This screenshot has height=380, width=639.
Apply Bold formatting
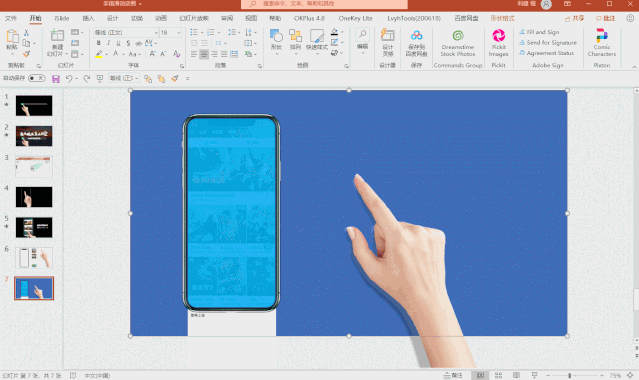click(99, 43)
